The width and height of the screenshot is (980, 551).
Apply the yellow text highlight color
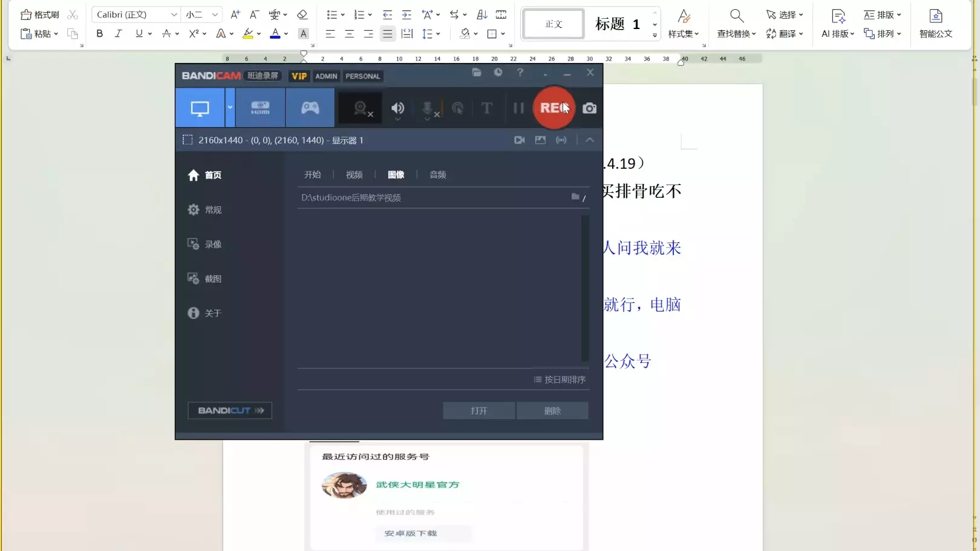click(248, 34)
